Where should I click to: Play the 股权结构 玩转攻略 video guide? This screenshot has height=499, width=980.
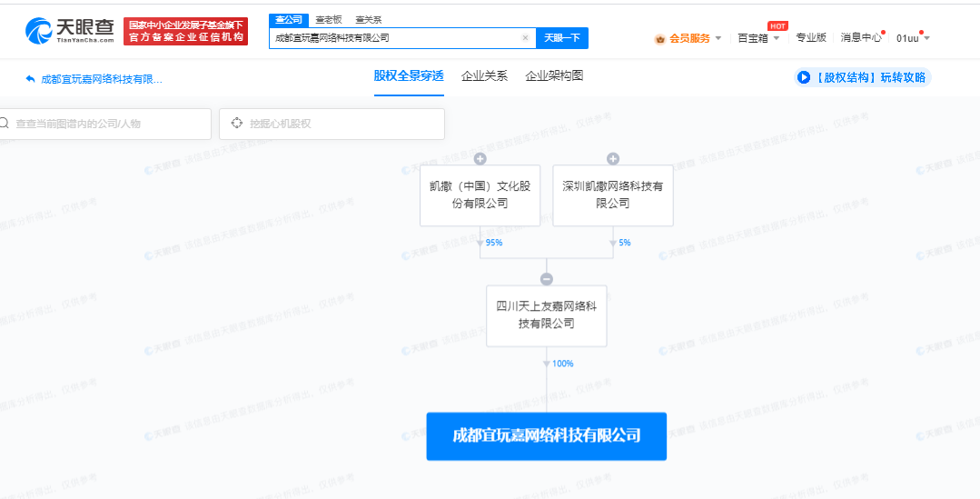click(863, 77)
